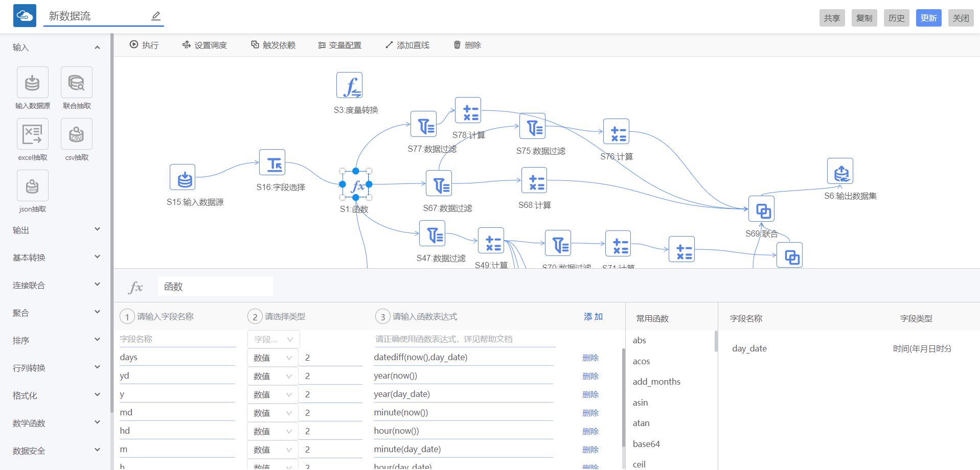The width and height of the screenshot is (980, 470).
Task: Click the S49 计算 node
Action: click(x=491, y=241)
